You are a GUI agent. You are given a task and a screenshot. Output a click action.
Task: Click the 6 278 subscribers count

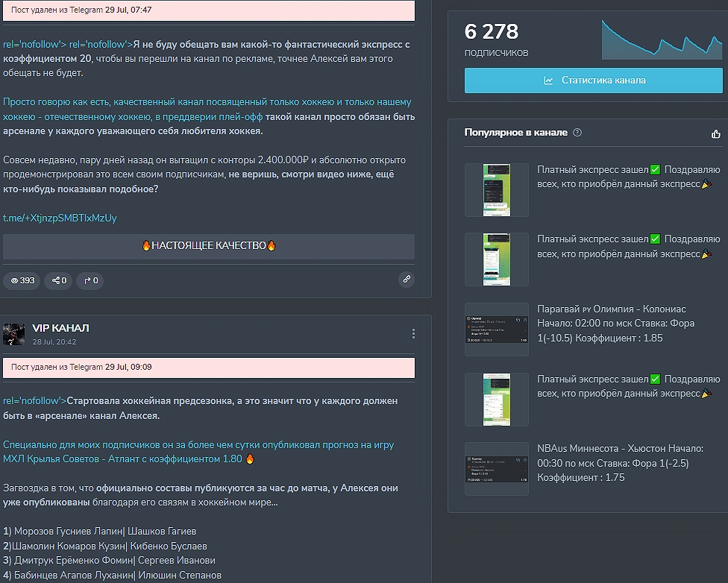pos(491,31)
